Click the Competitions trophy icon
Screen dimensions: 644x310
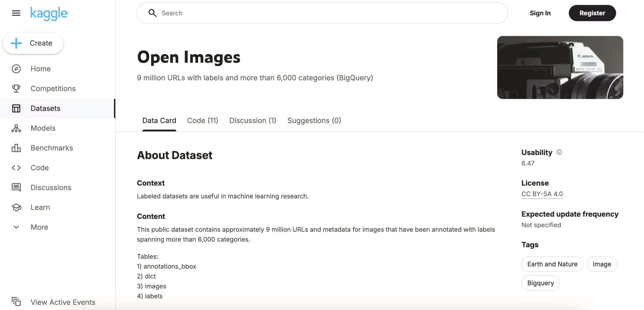point(16,88)
